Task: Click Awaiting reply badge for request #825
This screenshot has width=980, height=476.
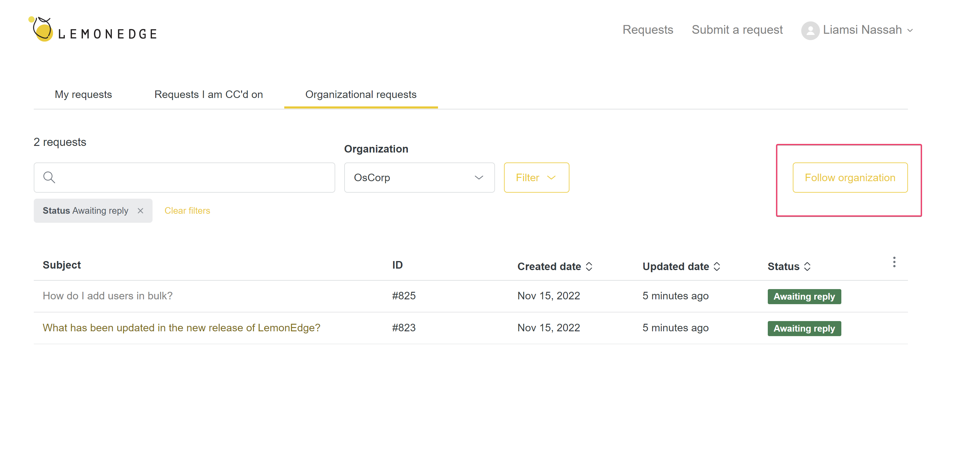Action: coord(804,296)
